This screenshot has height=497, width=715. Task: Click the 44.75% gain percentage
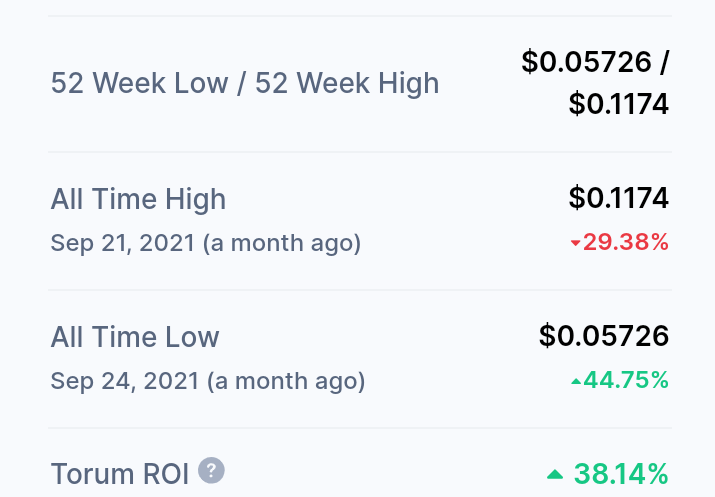click(620, 380)
